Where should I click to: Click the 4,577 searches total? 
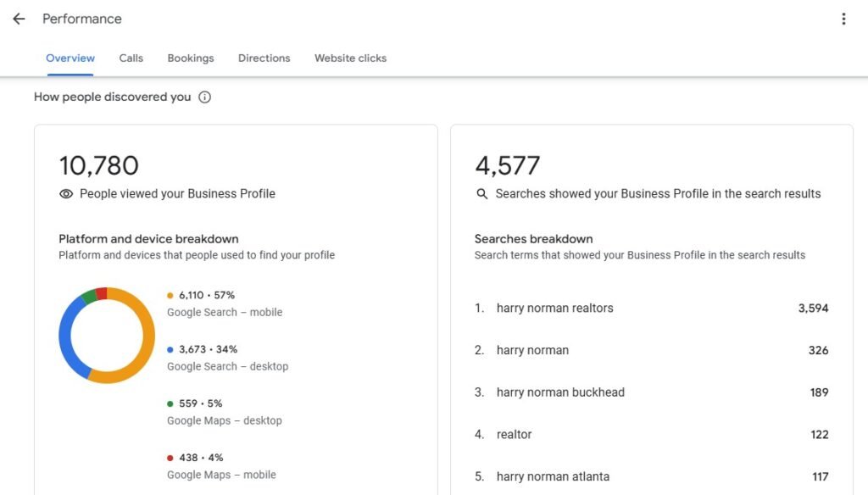(507, 165)
